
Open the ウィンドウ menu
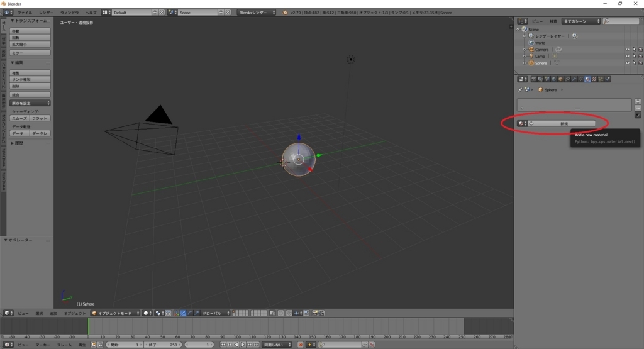(69, 13)
